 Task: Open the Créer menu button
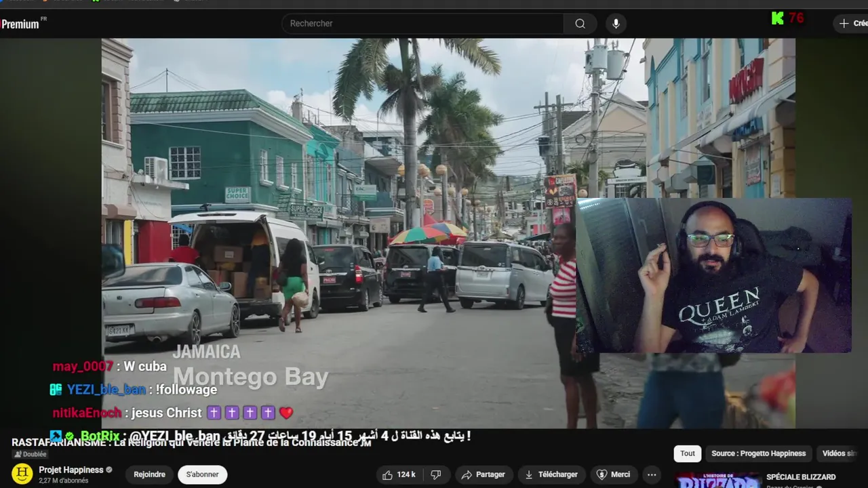coord(852,23)
